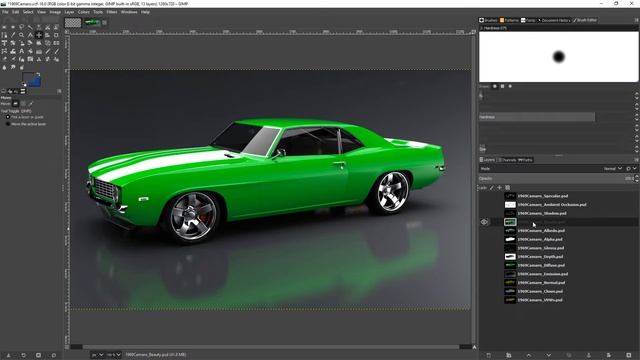640x360 pixels.
Task: Click new layer button in Layers panel
Action: tap(489, 356)
